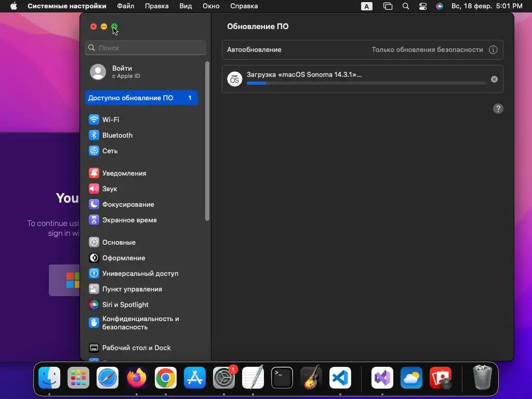Open Visual Studio purple Dock icon

point(382,377)
